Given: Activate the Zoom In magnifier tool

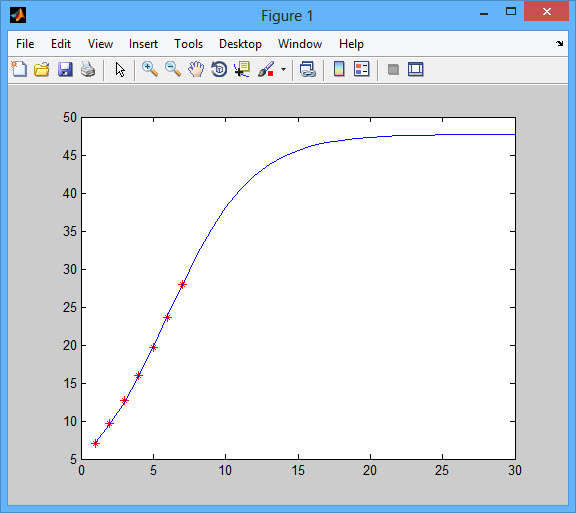Looking at the screenshot, I should (x=150, y=69).
